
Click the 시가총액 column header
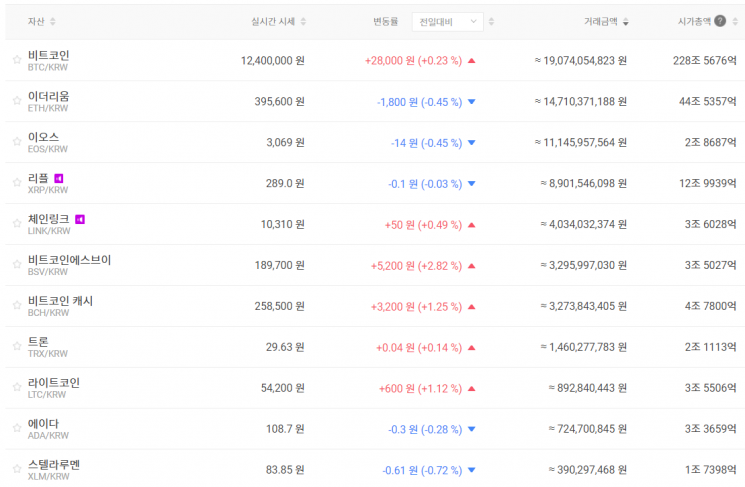(x=694, y=21)
